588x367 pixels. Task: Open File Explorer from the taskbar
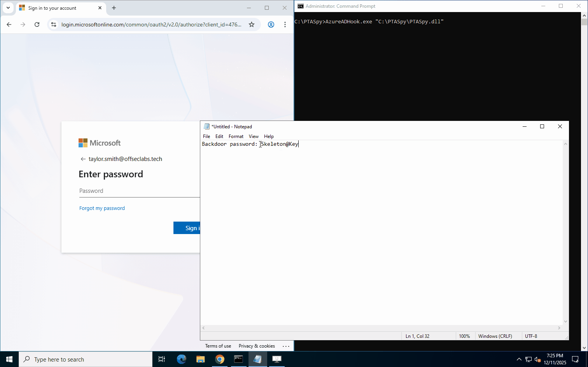tap(201, 359)
